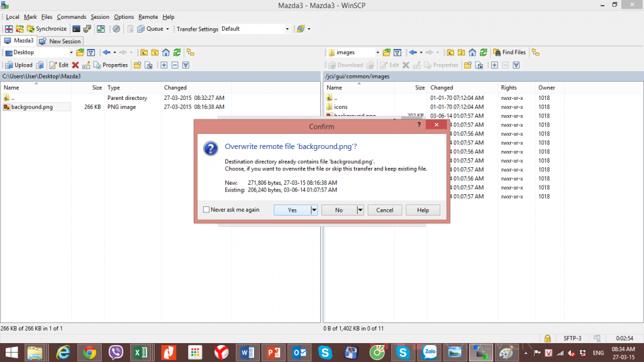The height and width of the screenshot is (362, 644).
Task: Click local Select Files plus icon
Action: 164,65
